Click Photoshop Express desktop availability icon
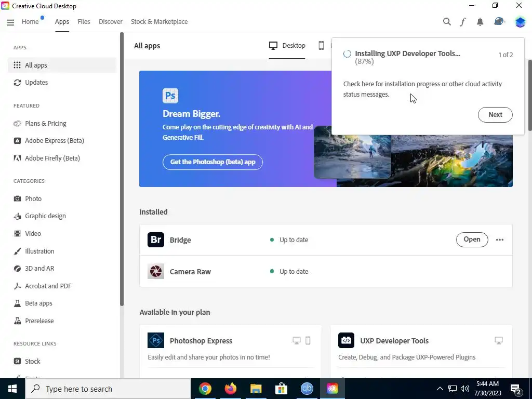Screen dimensions: 532x399 click(x=297, y=341)
